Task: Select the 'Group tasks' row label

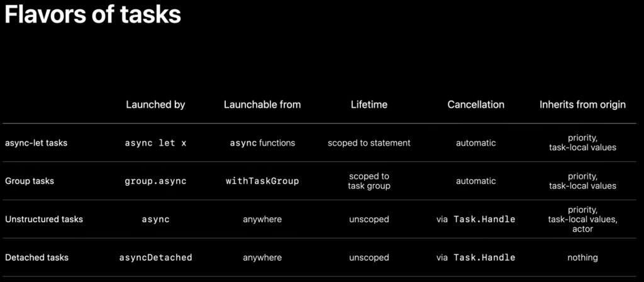Action: point(30,181)
